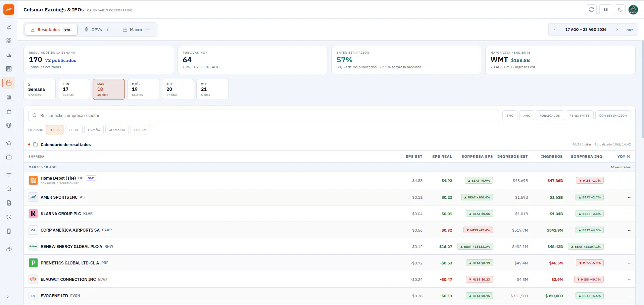Image resolution: width=644 pixels, height=305 pixels.
Task: Open the government institution sidebar icon
Action: 9,111
